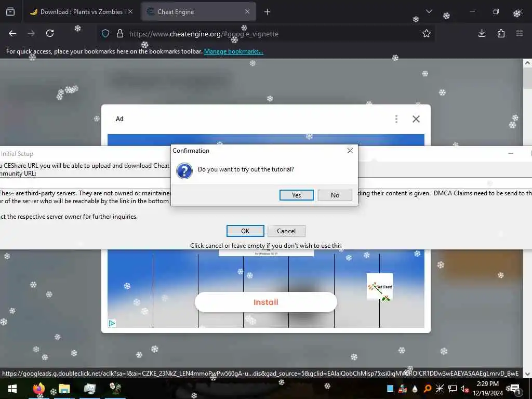This screenshot has width=532, height=399.
Task: Click the orange magnifier tray icon
Action: [428, 389]
